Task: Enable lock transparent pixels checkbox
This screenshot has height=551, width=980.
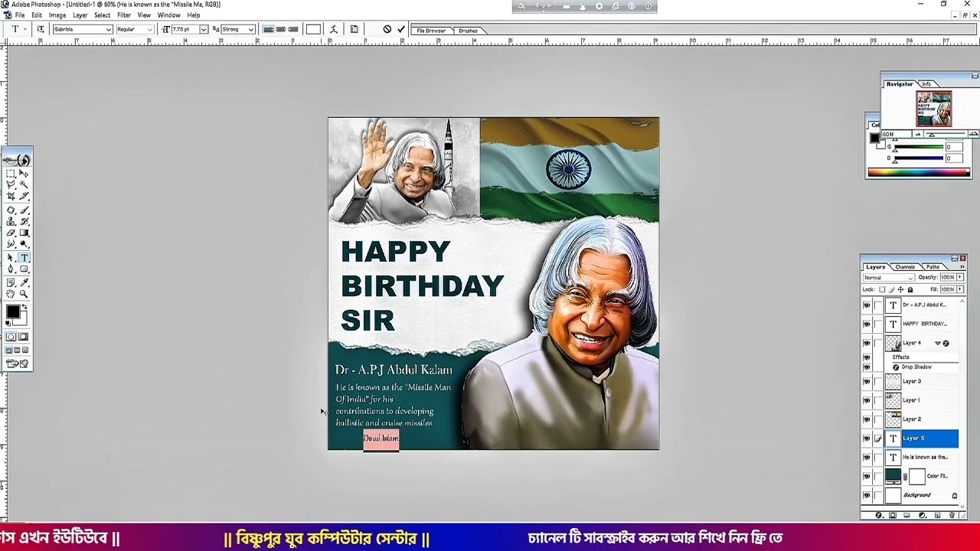Action: 882,289
